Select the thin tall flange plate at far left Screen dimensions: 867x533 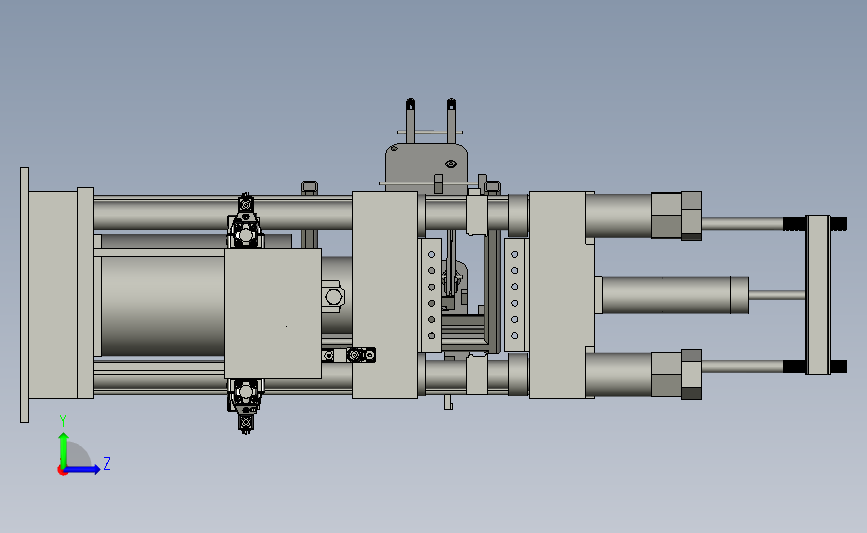click(x=24, y=295)
